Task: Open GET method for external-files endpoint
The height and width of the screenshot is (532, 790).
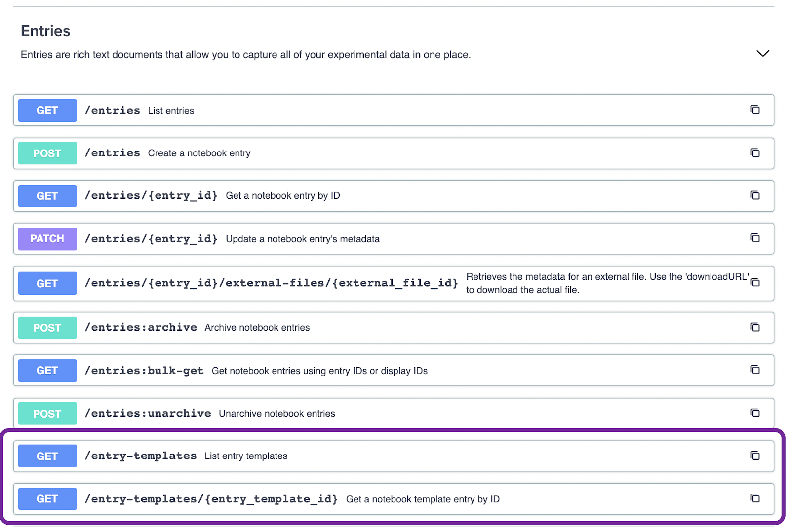Action: [x=47, y=283]
